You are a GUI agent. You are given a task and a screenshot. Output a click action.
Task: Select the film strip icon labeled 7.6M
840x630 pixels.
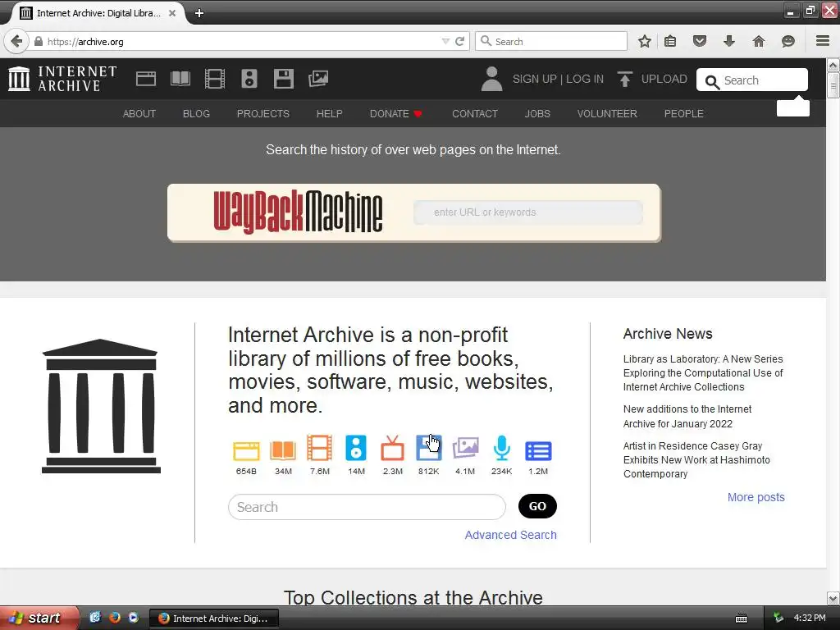(319, 448)
